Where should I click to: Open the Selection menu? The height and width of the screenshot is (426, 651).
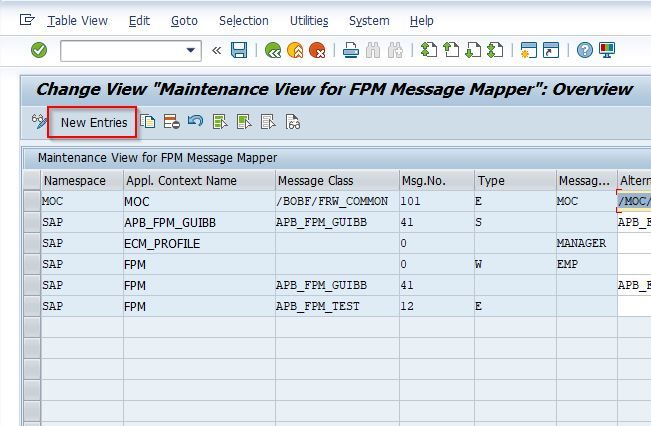click(244, 20)
